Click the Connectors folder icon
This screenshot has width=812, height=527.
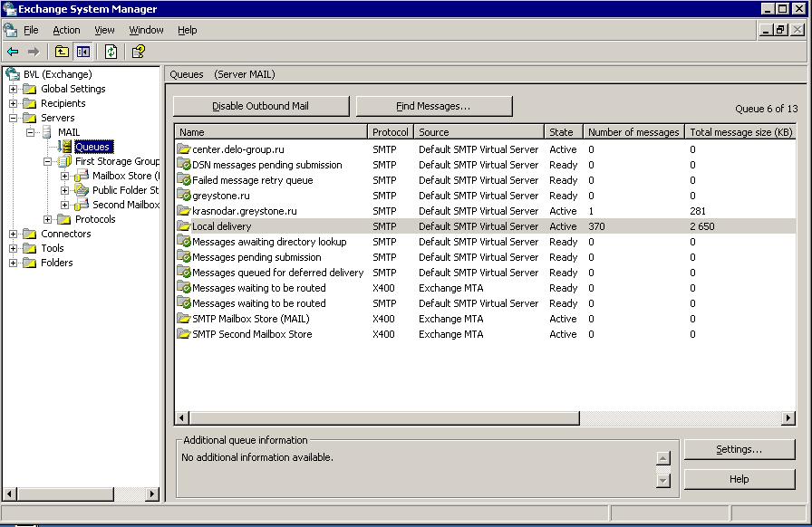[x=30, y=234]
